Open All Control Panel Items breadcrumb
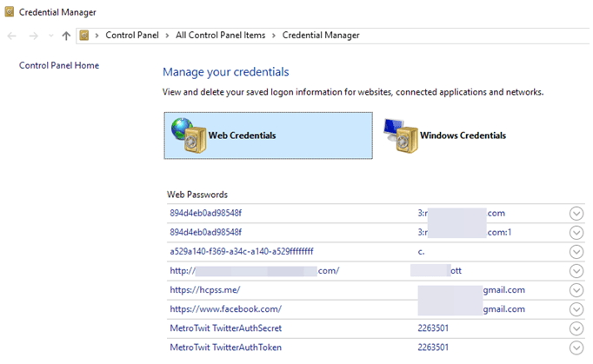 221,35
